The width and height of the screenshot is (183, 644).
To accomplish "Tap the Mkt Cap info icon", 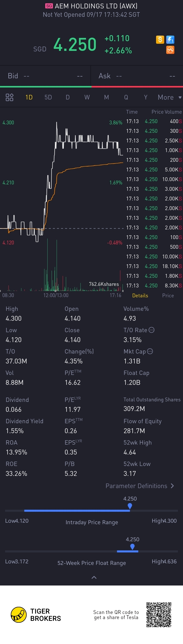I will click(150, 351).
